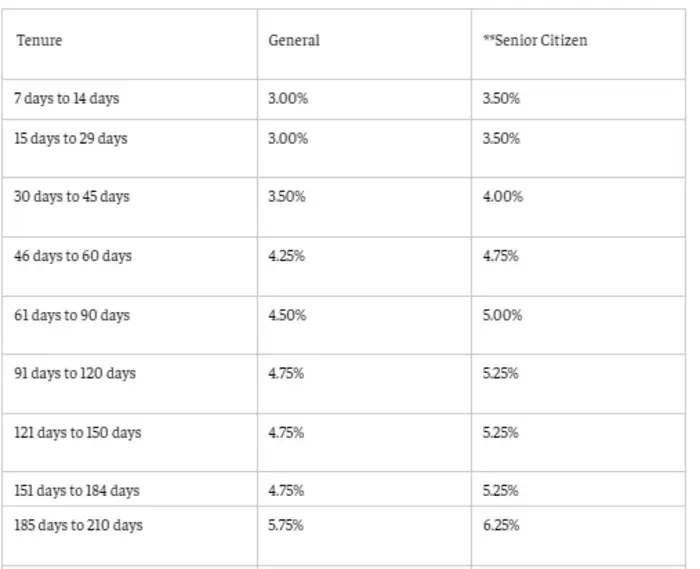The image size is (700, 569).
Task: Select the General rate 4.50% cell
Action: point(287,315)
